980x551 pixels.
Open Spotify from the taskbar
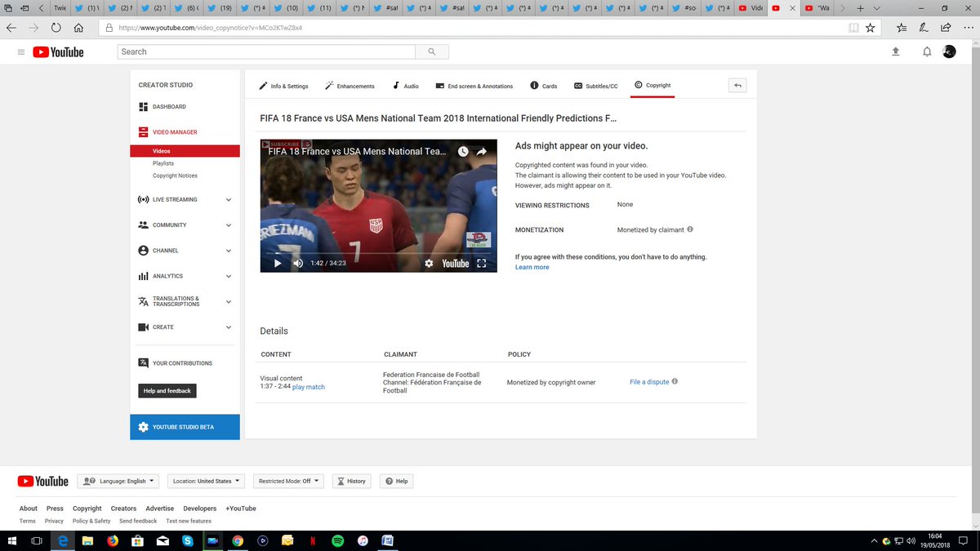point(338,540)
